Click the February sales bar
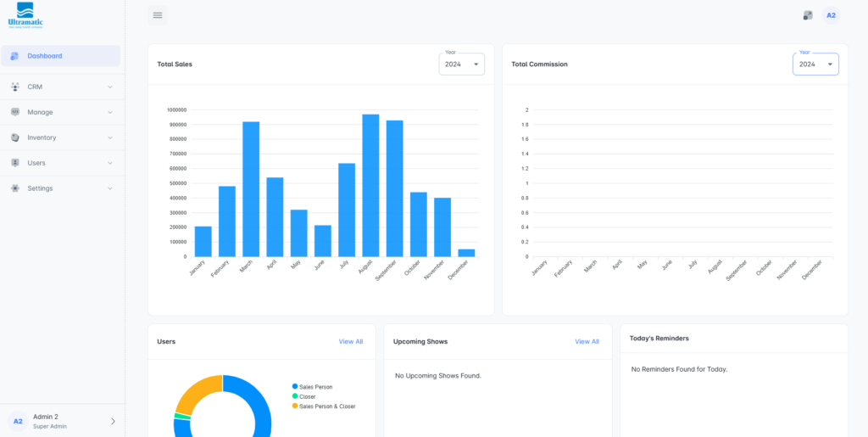 (x=227, y=221)
